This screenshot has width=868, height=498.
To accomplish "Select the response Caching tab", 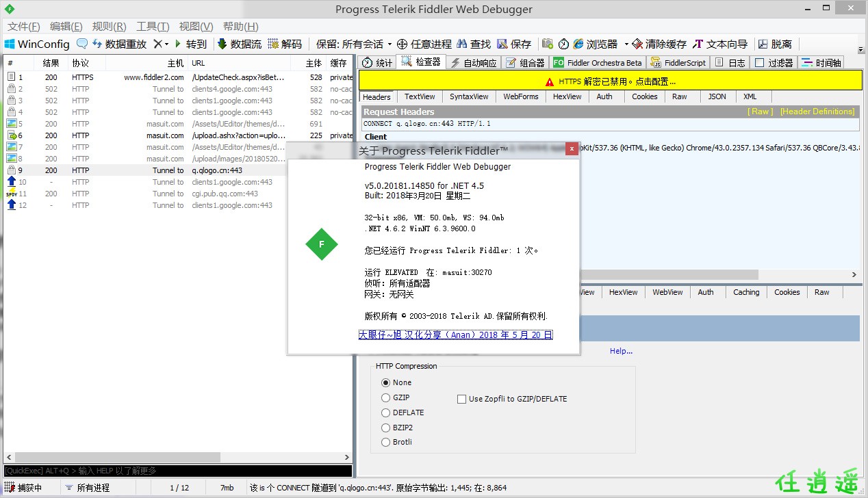I will pos(746,292).
